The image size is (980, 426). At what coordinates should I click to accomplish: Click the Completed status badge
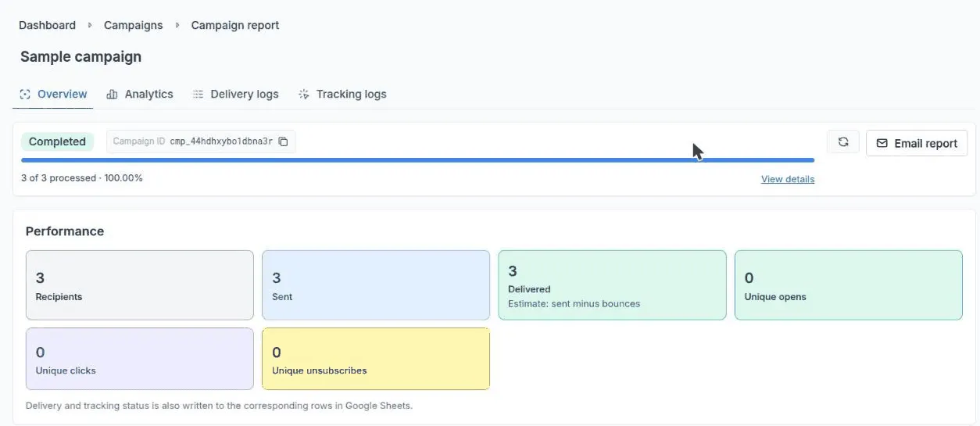click(x=57, y=141)
